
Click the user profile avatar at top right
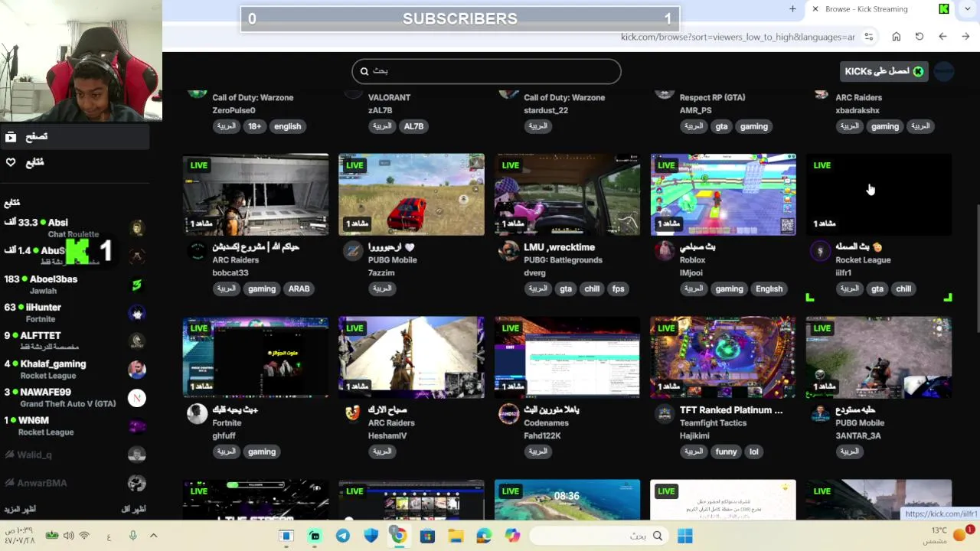pos(944,71)
